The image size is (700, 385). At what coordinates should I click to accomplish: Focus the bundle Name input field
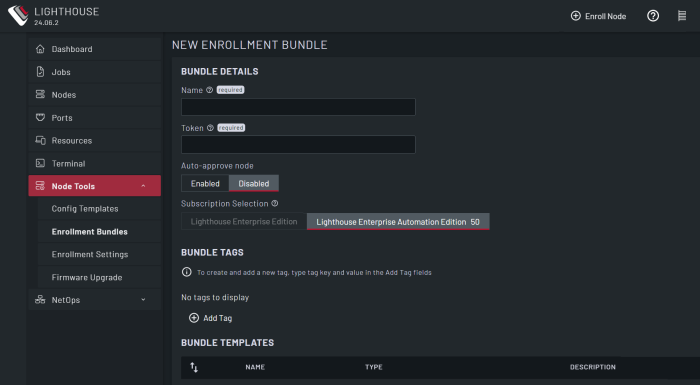[x=298, y=107]
